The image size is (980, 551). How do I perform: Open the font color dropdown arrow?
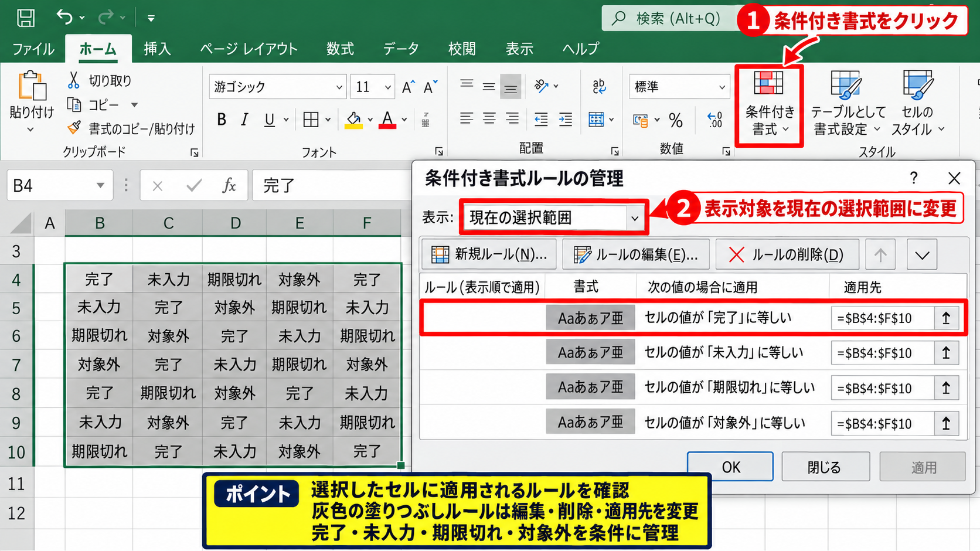[404, 120]
